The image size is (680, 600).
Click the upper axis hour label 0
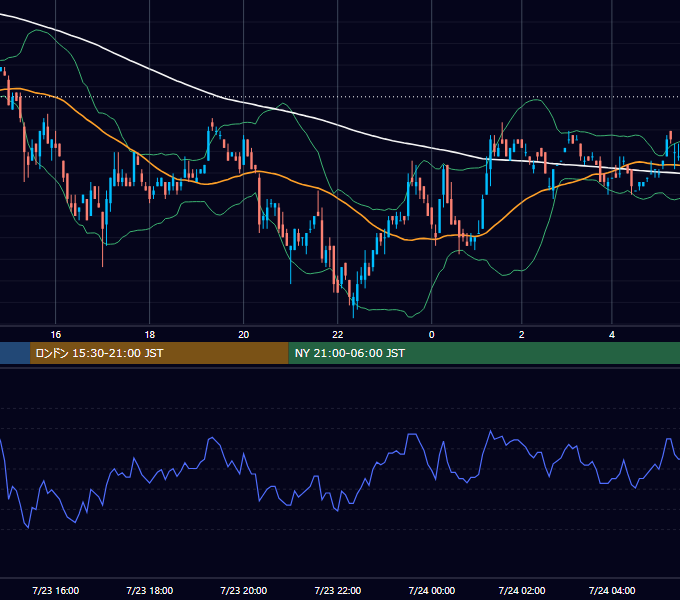coord(432,335)
